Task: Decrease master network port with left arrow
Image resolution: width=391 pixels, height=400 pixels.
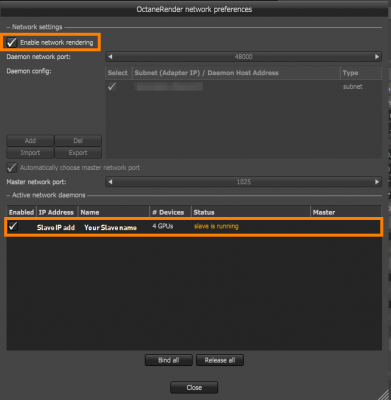Action: [x=110, y=182]
